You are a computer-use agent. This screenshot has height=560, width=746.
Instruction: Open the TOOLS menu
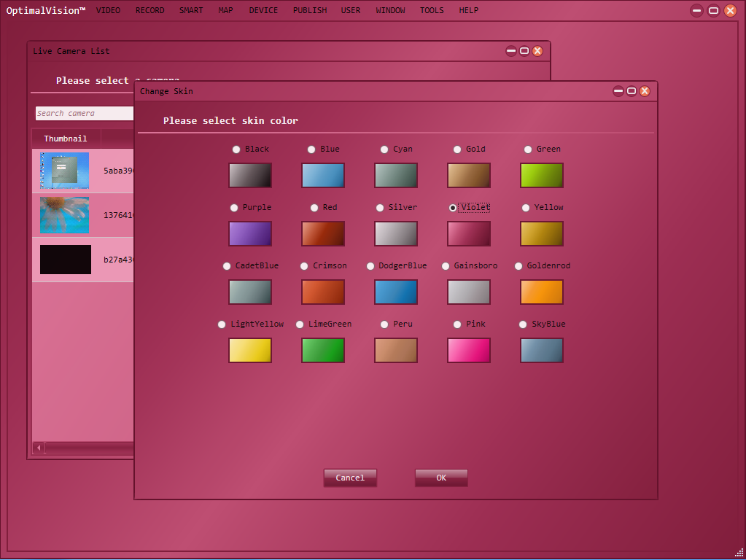pyautogui.click(x=432, y=11)
